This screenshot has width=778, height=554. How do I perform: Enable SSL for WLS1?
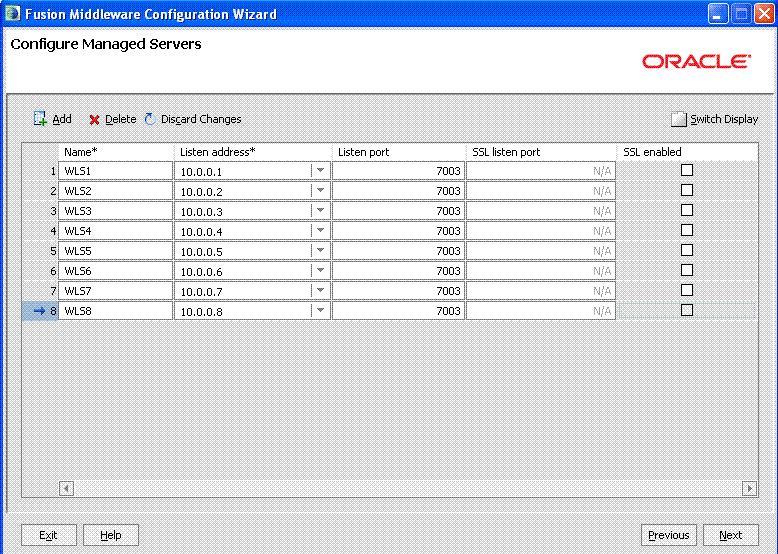tap(687, 170)
